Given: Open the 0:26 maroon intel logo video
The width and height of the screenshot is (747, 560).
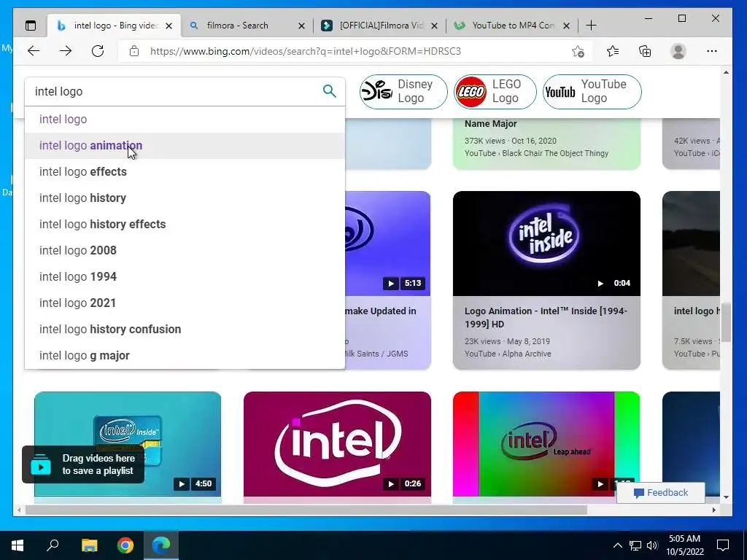Looking at the screenshot, I should point(337,444).
